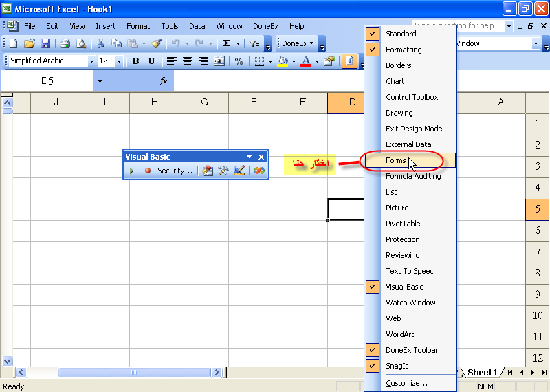Uncheck the Standard toolbar
The width and height of the screenshot is (550, 392).
pos(410,34)
